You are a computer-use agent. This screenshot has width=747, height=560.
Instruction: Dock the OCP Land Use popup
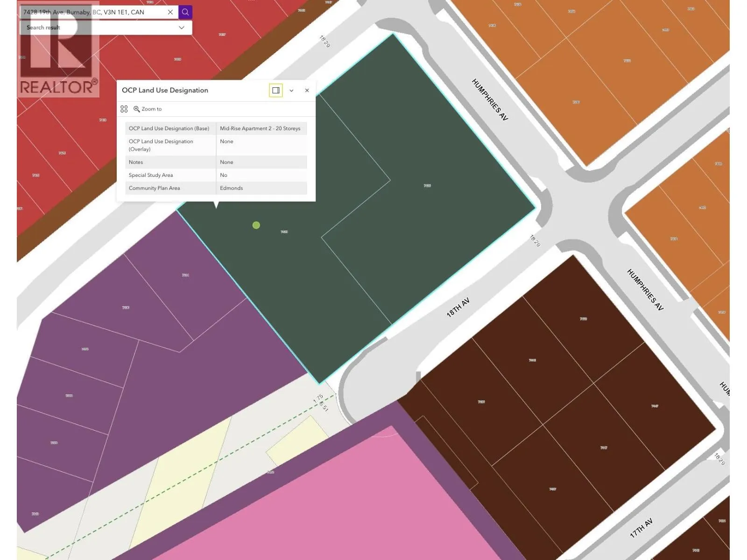[x=276, y=90]
